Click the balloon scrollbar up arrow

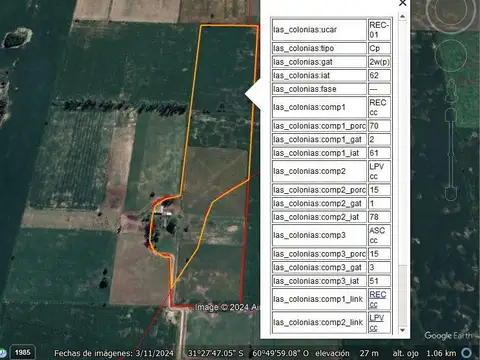pyautogui.click(x=403, y=16)
